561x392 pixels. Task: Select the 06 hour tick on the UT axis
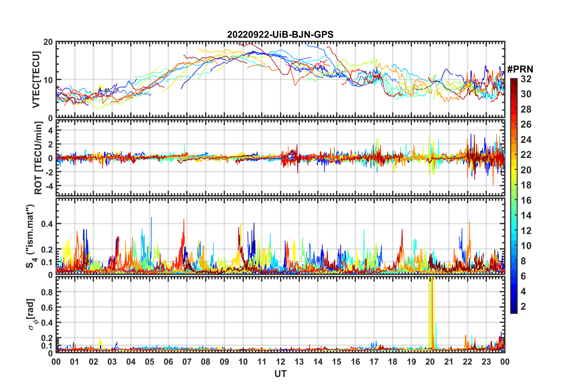168,362
